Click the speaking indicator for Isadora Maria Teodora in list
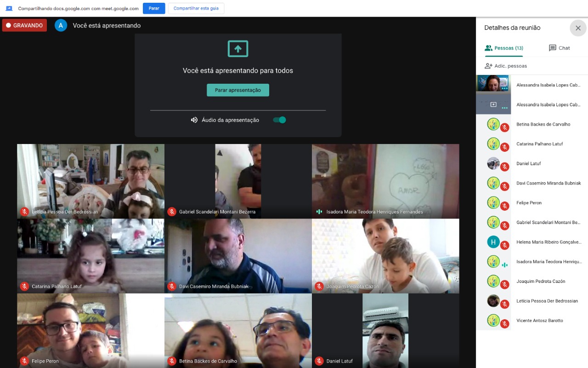 (505, 265)
